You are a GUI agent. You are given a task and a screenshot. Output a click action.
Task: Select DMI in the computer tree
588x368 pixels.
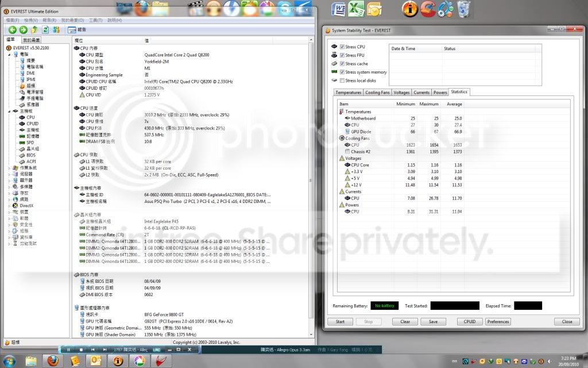point(30,73)
